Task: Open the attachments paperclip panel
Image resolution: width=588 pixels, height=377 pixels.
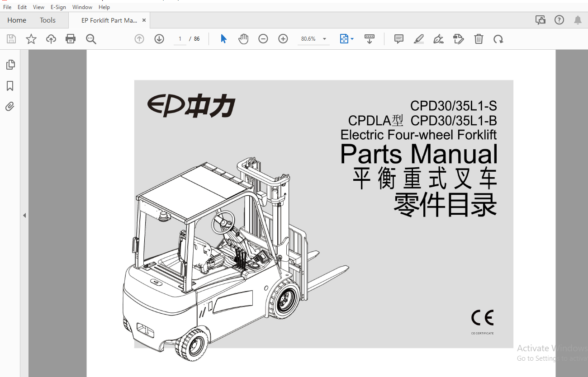Action: click(10, 107)
